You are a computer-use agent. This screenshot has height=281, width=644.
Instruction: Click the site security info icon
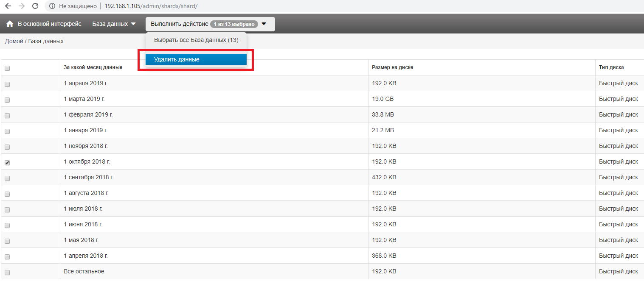coord(52,6)
